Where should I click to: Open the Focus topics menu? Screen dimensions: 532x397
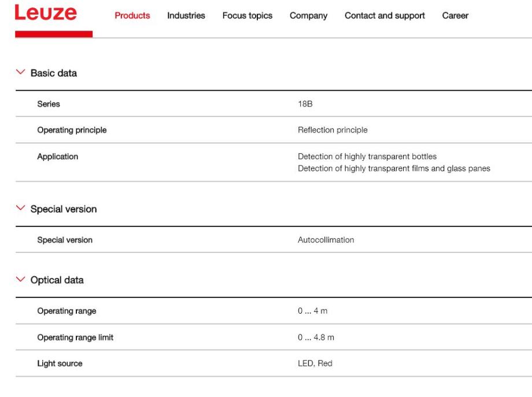click(x=247, y=16)
